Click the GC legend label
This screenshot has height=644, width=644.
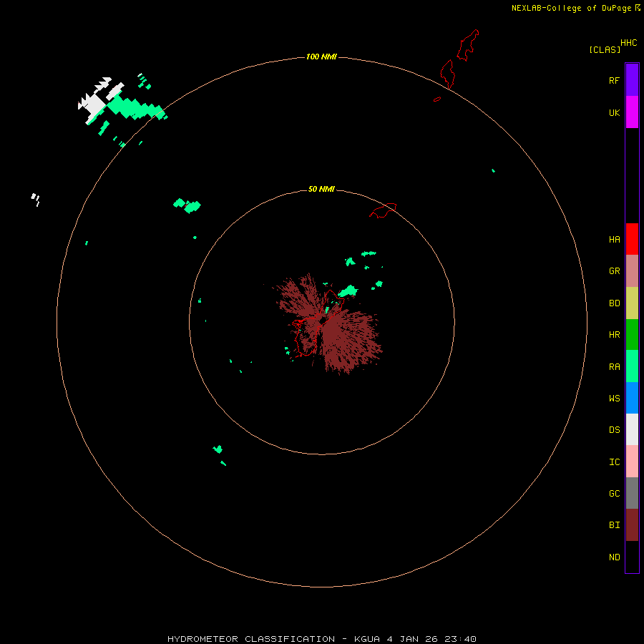pos(614,493)
